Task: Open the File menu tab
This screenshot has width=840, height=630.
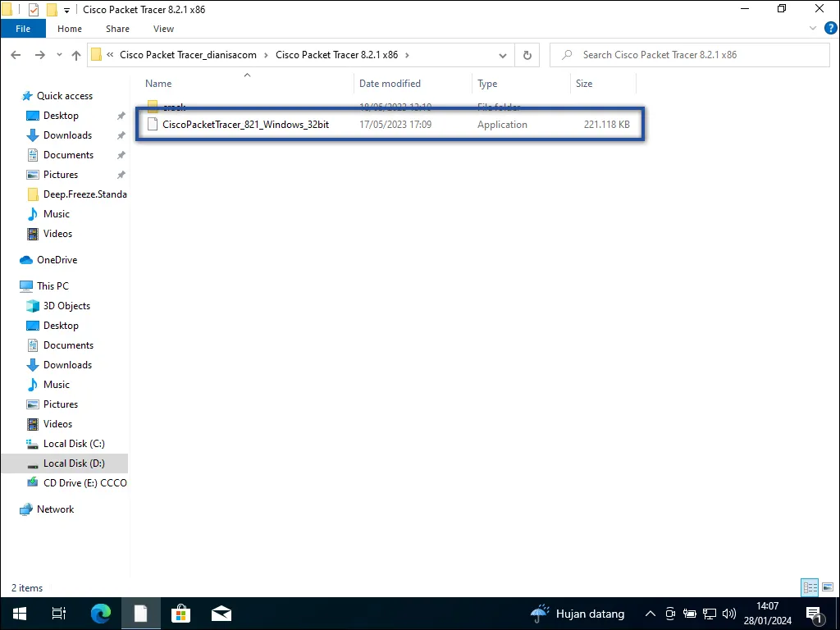Action: click(23, 29)
